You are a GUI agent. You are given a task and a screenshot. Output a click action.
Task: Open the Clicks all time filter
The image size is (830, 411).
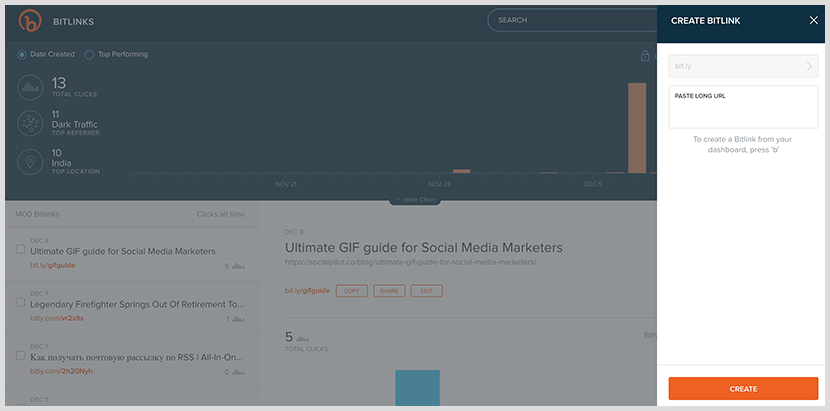[220, 215]
